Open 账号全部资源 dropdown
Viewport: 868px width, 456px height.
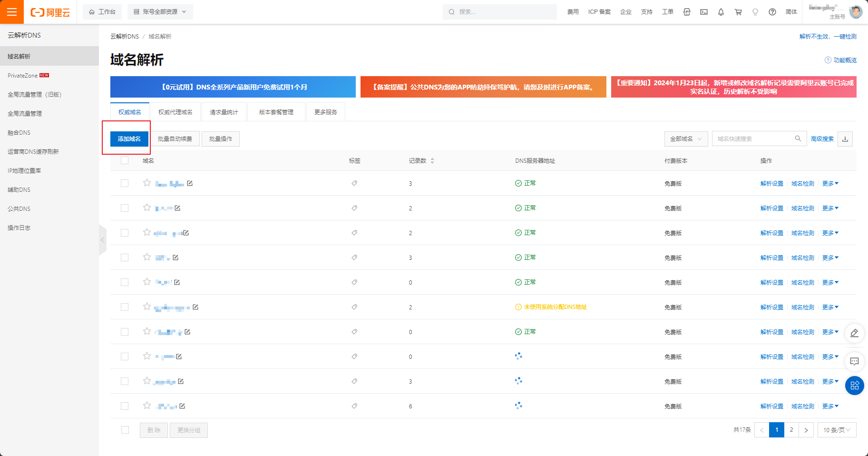(x=160, y=12)
